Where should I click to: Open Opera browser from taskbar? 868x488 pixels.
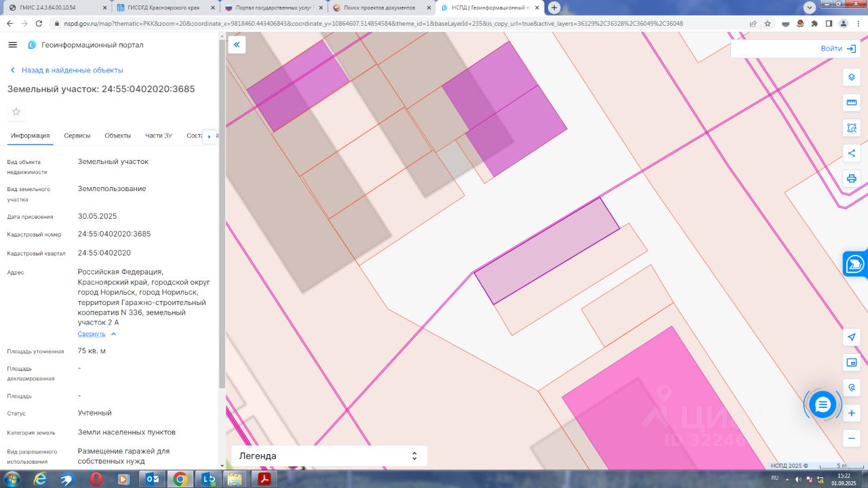tap(96, 479)
